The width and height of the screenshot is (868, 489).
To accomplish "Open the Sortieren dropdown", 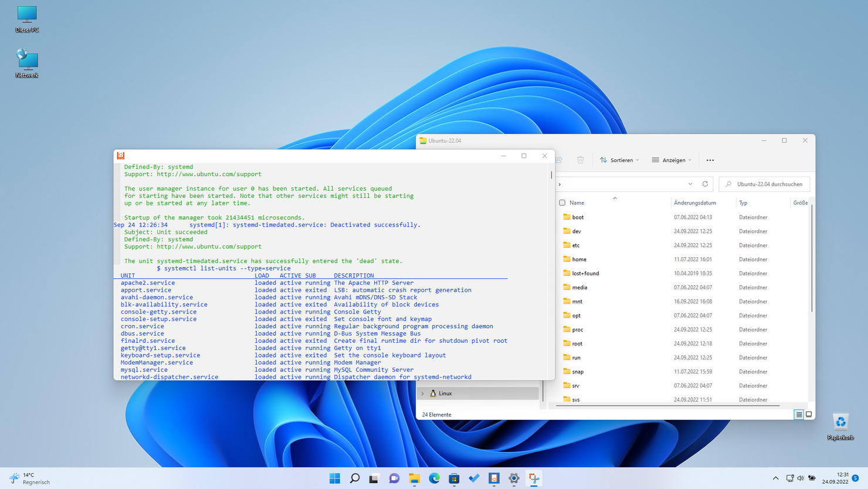I will 619,160.
